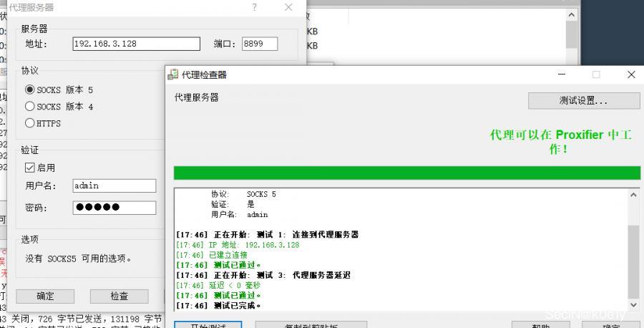
Task: Click the Proxy Checker window title icon
Action: click(x=173, y=74)
